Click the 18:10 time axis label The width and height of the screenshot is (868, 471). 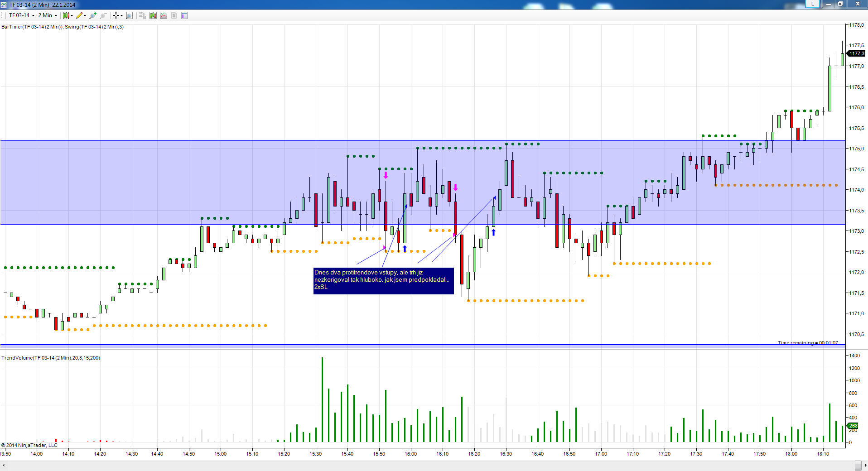click(x=823, y=454)
